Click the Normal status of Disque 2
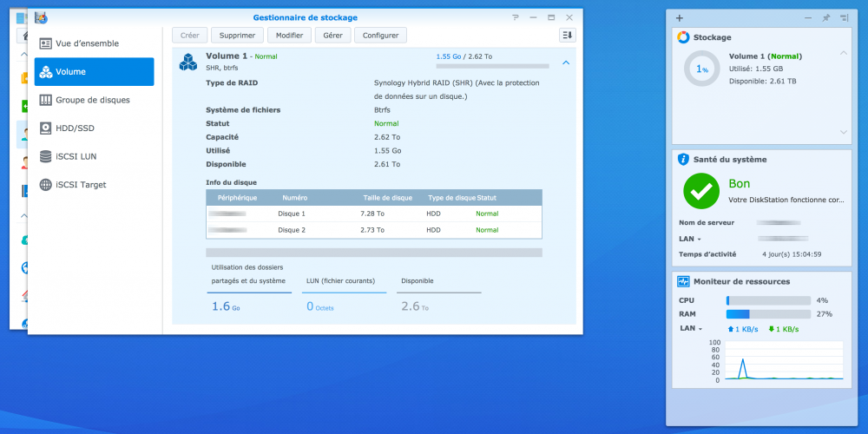Viewport: 868px width, 434px height. [x=487, y=230]
